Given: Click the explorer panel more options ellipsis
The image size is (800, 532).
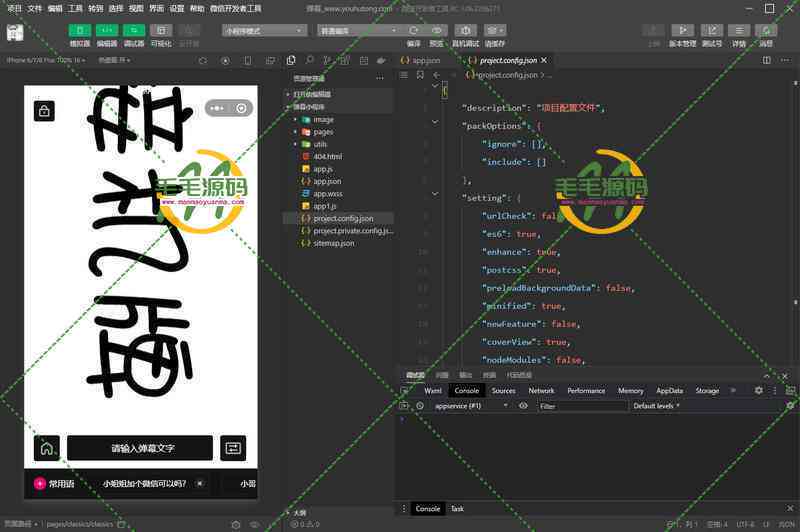Looking at the screenshot, I should point(380,78).
